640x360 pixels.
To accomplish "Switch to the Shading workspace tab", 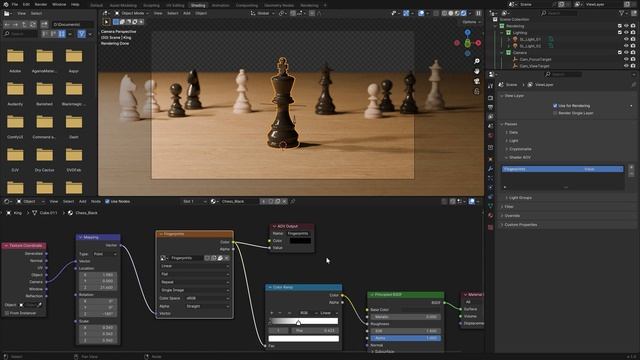I will click(x=198, y=5).
